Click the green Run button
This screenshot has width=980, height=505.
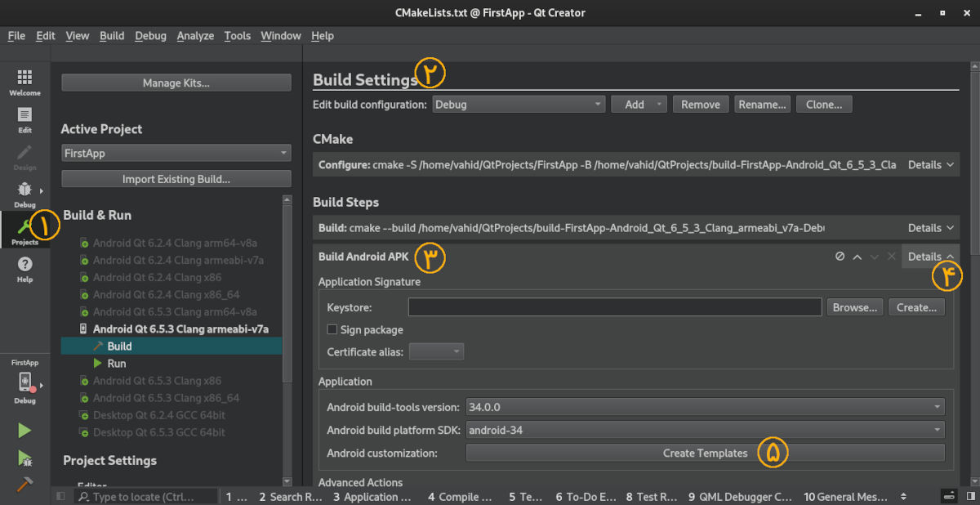click(24, 431)
